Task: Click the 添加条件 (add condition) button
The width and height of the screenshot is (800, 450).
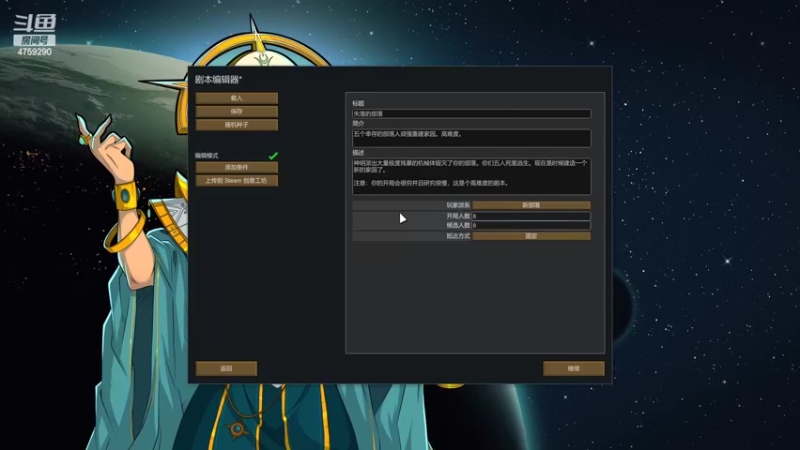Action: point(236,167)
